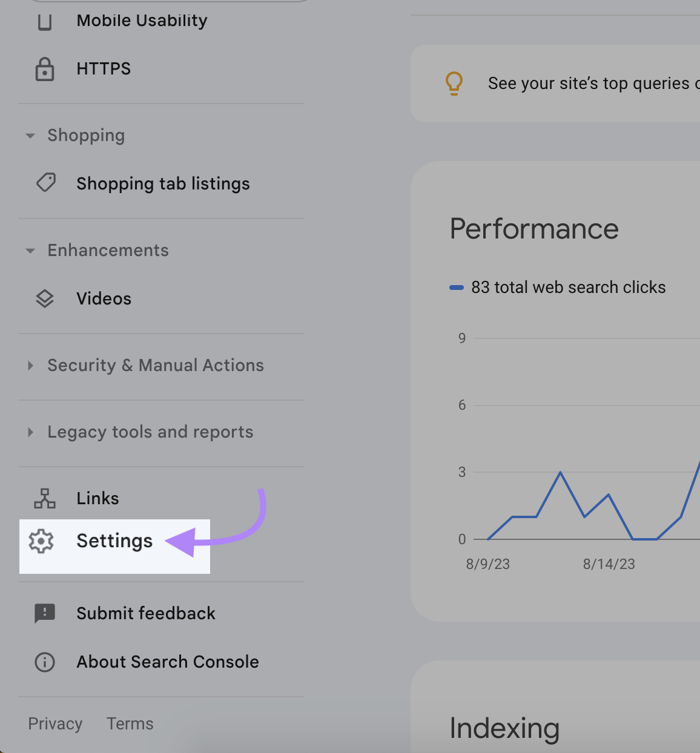Select the Links icon in the sidebar
The image size is (700, 753).
click(45, 498)
